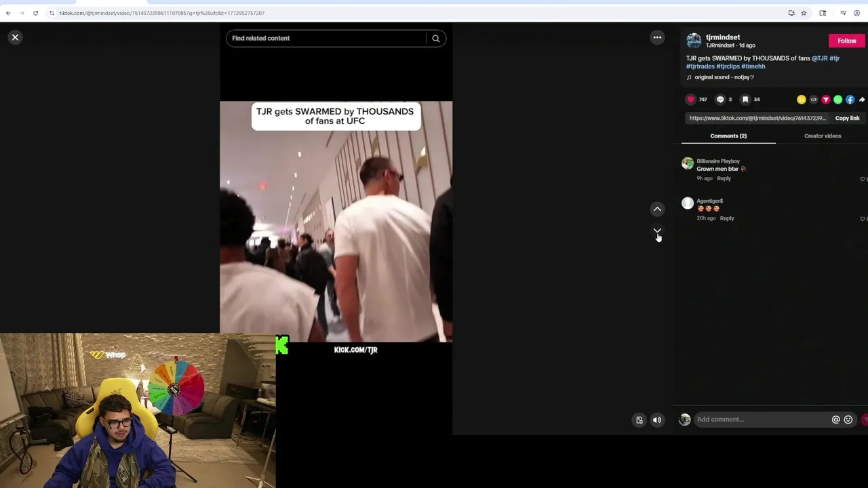The image size is (868, 488).
Task: Open browser media control icon
Action: 843,13
